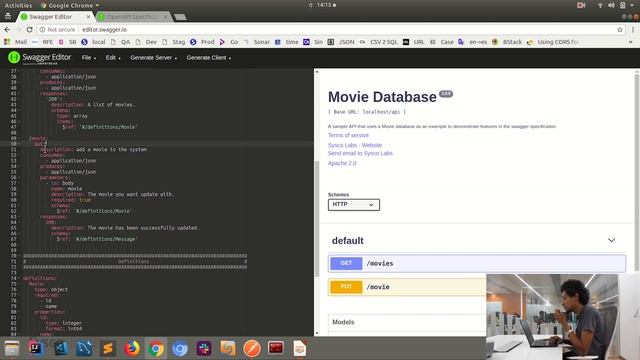This screenshot has height=360, width=640.
Task: Click the Movie Database title
Action: point(382,97)
